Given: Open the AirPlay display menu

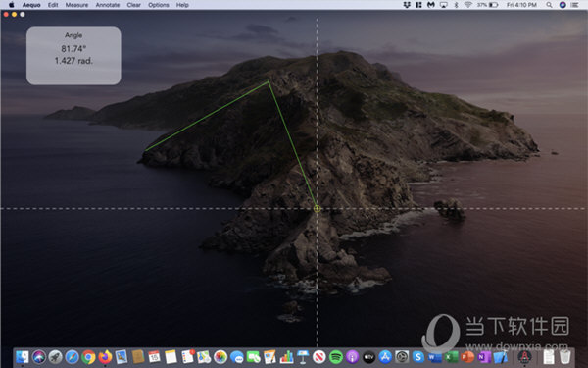Looking at the screenshot, I should click(444, 5).
